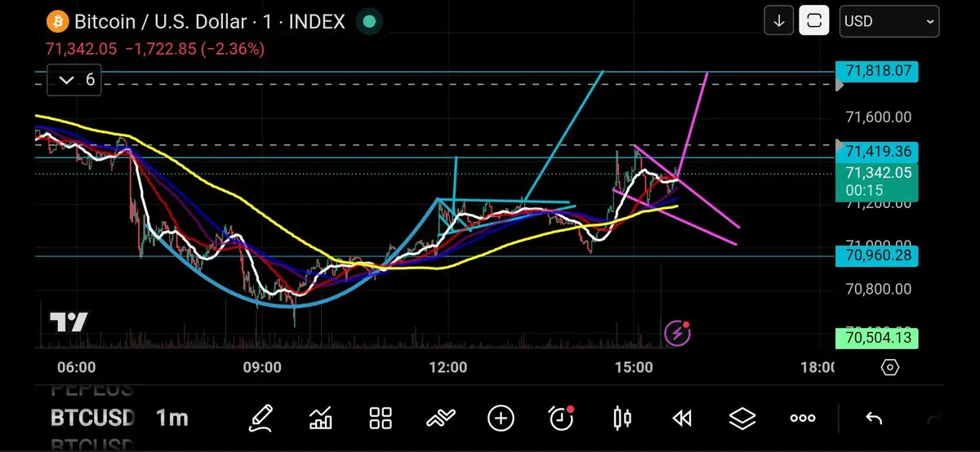
Task: Select the current price 71,342.05 label
Action: pos(878,180)
